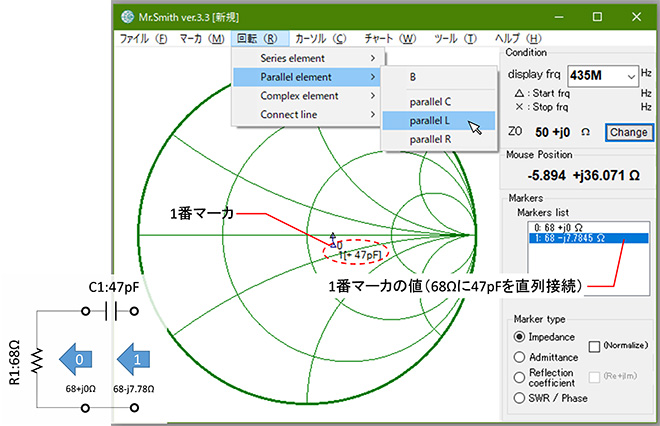The image size is (660, 426).
Task: Select the SWR / Phase marker type
Action: 519,398
